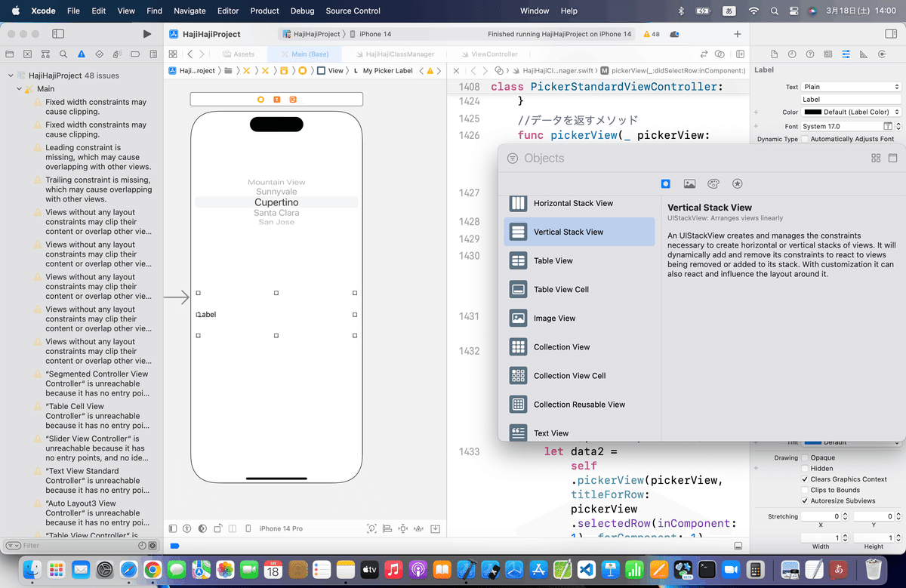Open the test navigator diamond icon
The image size is (906, 588).
coord(100,54)
